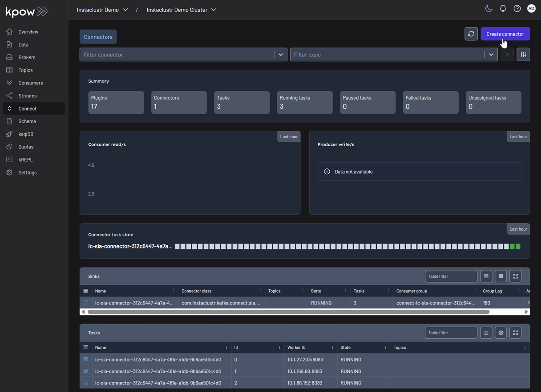Click the Create connector button
The height and width of the screenshot is (392, 541).
pyautogui.click(x=505, y=33)
